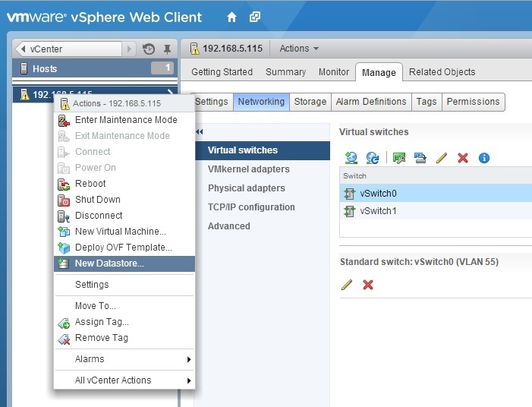
Task: Open Getting Started tab
Action: pos(222,72)
